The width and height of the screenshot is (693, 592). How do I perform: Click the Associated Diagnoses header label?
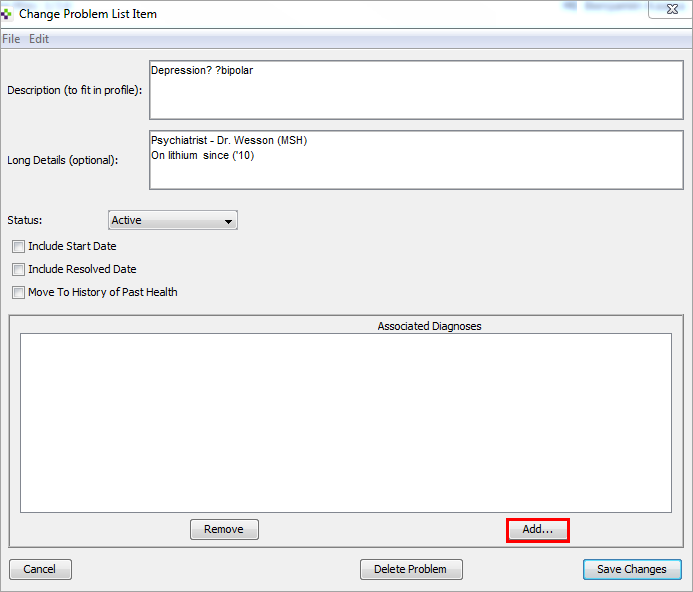(429, 326)
